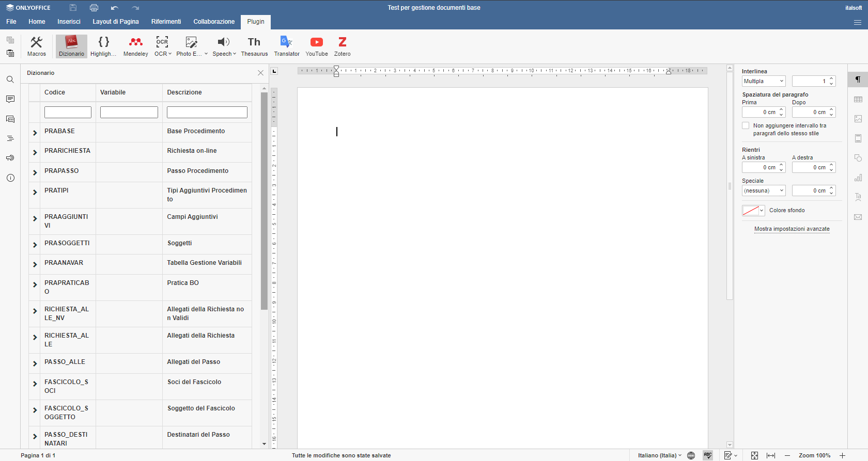This screenshot has height=461, width=868.
Task: Open the Macros plugin
Action: 36,46
